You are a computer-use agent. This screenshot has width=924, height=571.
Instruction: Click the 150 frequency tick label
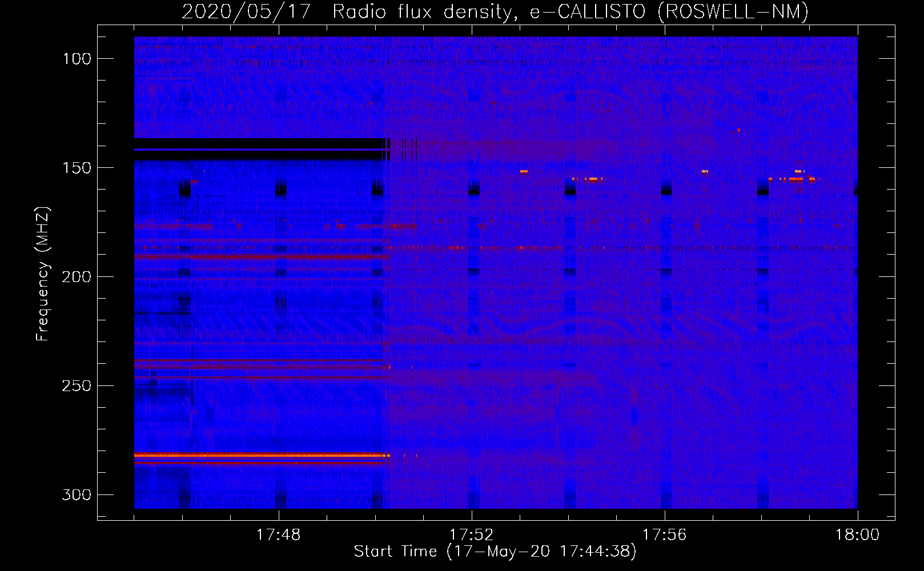(77, 168)
